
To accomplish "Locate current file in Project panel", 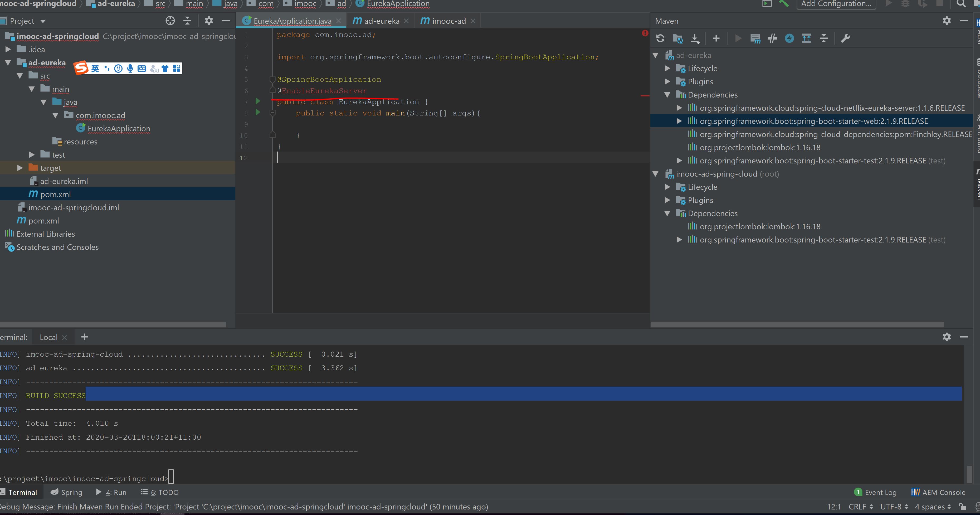I will click(x=170, y=21).
